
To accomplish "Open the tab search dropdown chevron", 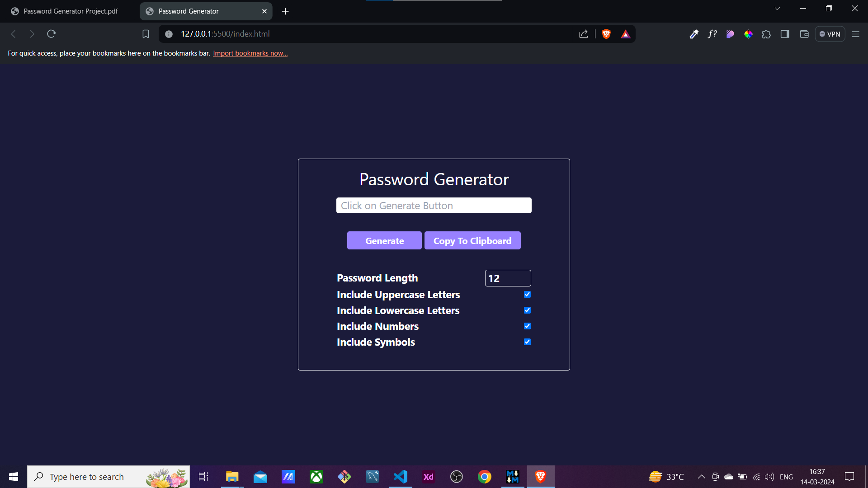I will click(777, 9).
